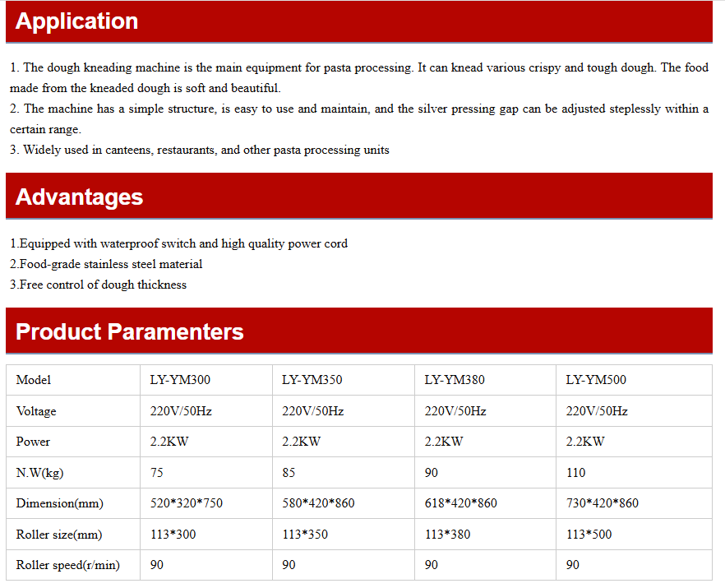Image resolution: width=725 pixels, height=588 pixels.
Task: Click the line about canteens and restaurants
Action: coord(200,150)
